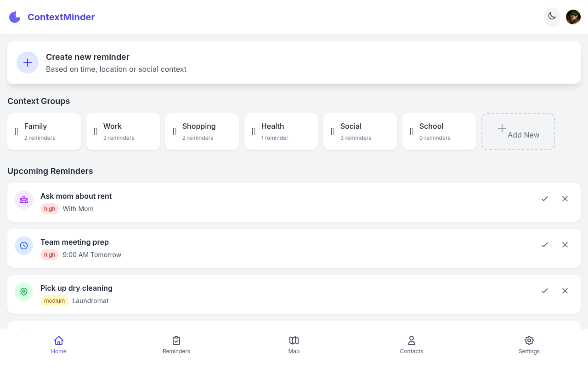Click the ContextMinder logo

(x=52, y=17)
